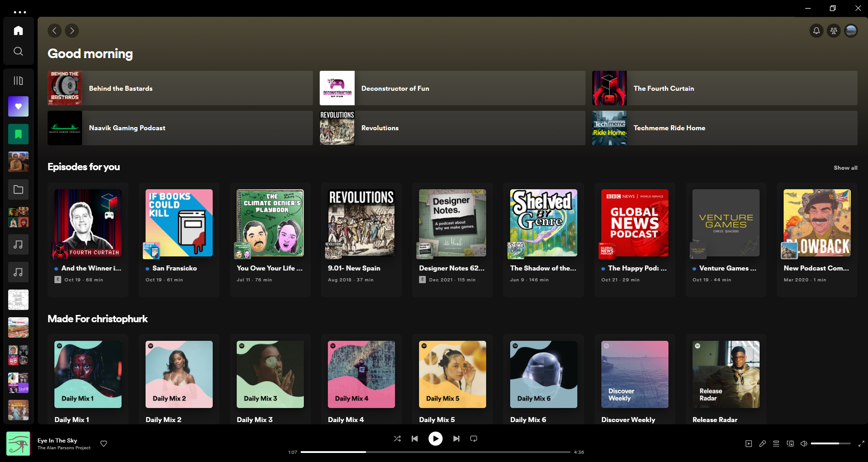The width and height of the screenshot is (868, 462).
Task: Open You Owe Your Life episode
Action: (x=270, y=240)
